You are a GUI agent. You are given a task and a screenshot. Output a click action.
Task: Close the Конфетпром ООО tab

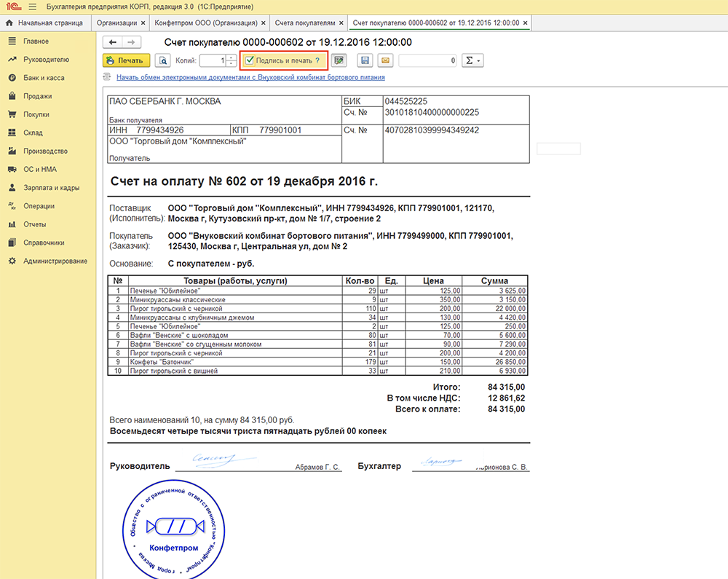tap(264, 23)
